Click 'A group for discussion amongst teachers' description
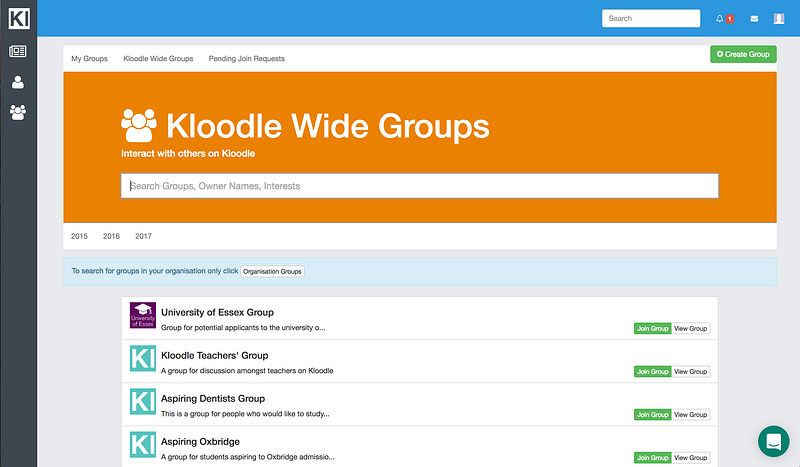800x467 pixels. point(247,371)
